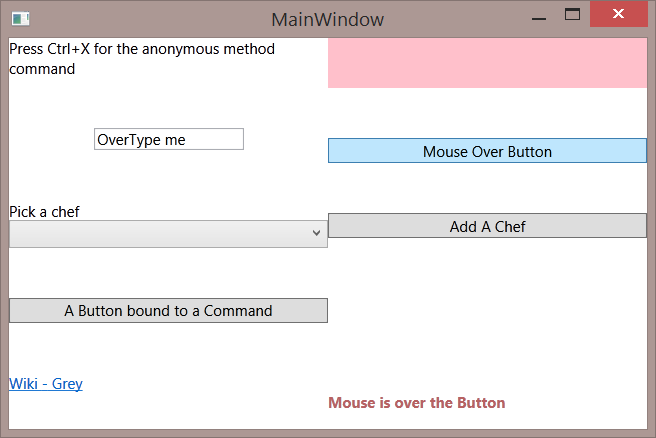Maximize the MainWindow window

click(x=572, y=15)
